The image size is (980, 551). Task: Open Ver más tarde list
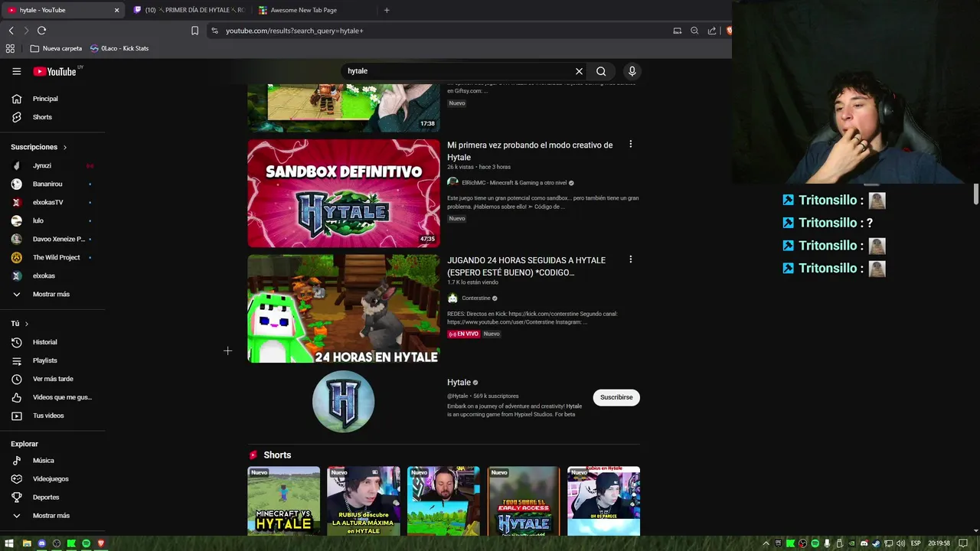[52, 379]
